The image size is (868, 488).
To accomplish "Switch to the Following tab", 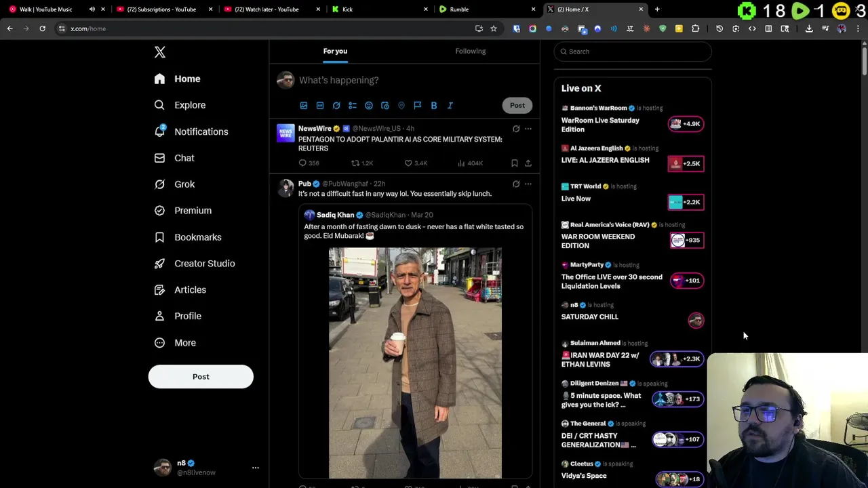I will click(x=470, y=52).
